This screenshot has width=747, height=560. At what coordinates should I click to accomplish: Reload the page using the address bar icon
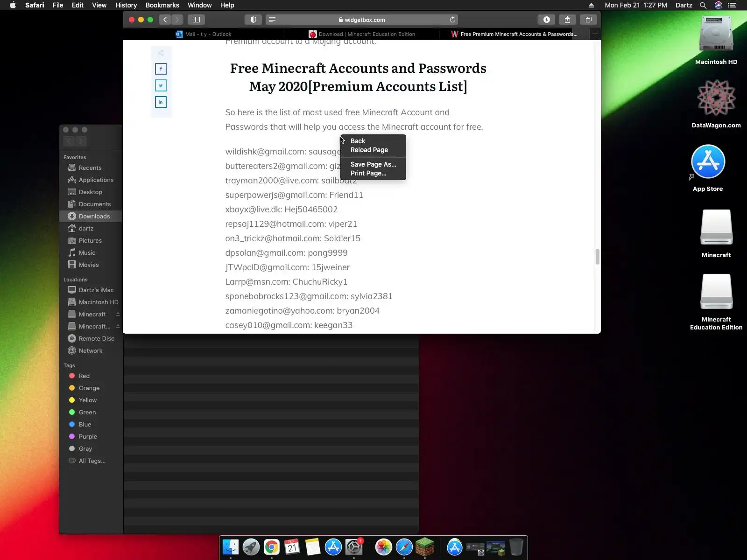[x=452, y=20]
